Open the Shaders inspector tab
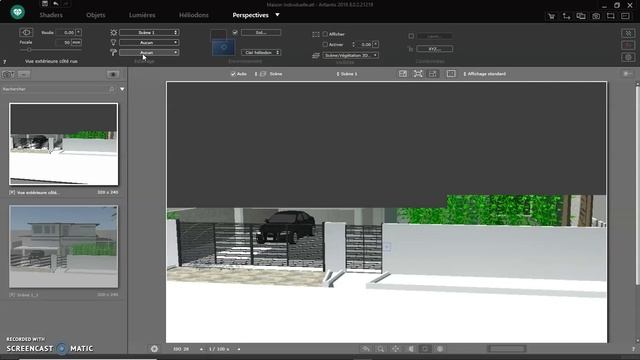Viewport: 640px width, 360px height. [x=51, y=15]
